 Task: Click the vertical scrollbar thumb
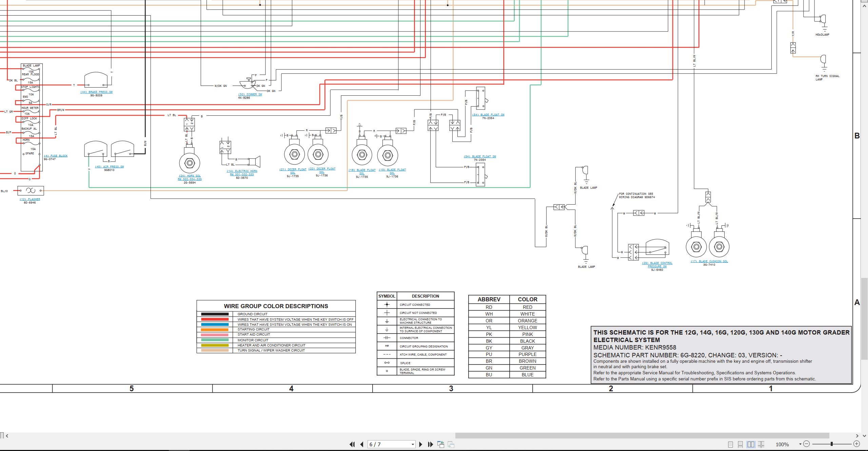pos(865,319)
